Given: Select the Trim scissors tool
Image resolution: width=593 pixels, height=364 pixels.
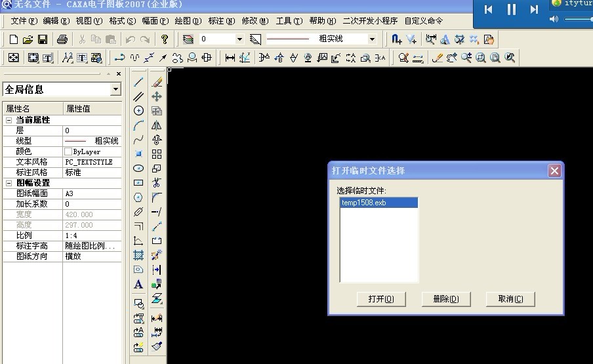Looking at the screenshot, I should [x=157, y=182].
